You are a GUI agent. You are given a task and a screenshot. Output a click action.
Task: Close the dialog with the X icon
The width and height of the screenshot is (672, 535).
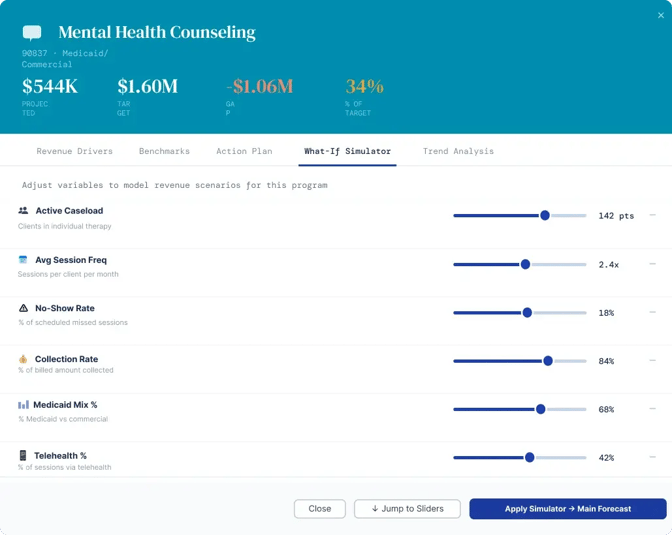pyautogui.click(x=660, y=15)
